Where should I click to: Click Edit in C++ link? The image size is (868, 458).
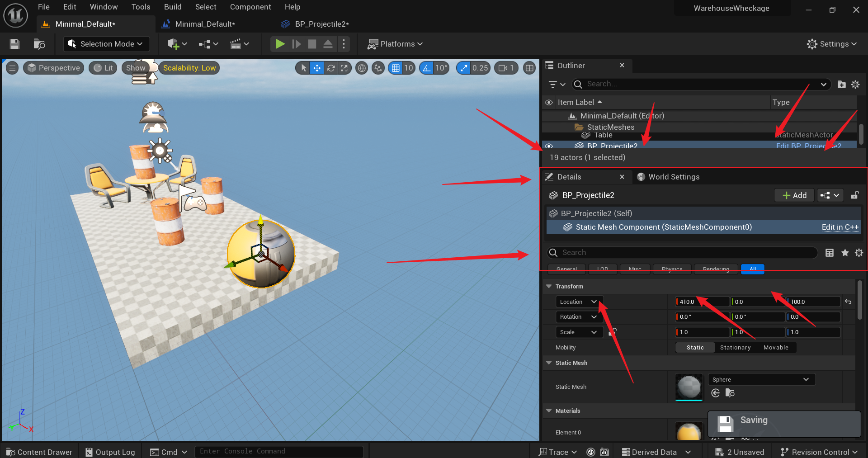click(x=840, y=227)
